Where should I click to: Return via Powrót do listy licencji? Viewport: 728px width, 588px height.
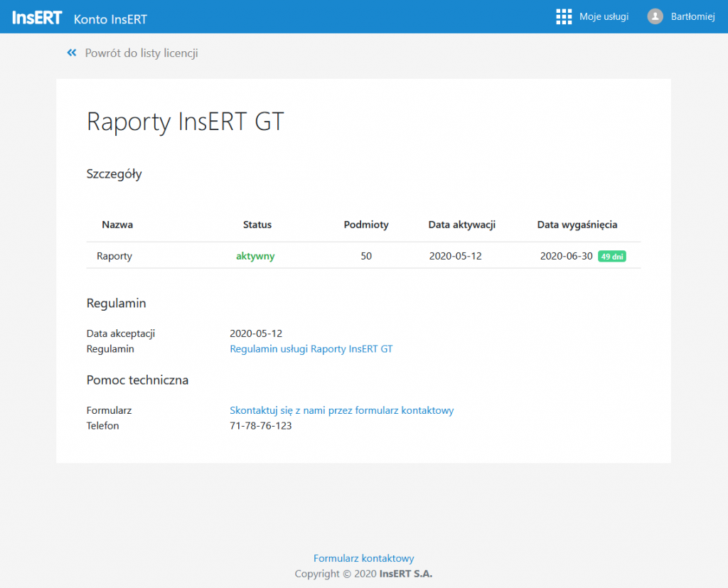[x=141, y=53]
